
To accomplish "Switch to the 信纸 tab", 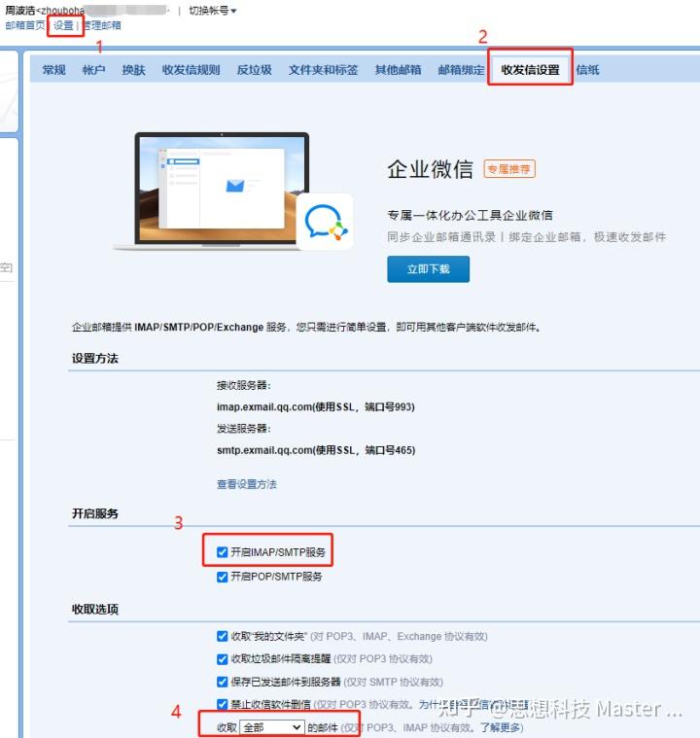I will (x=587, y=70).
